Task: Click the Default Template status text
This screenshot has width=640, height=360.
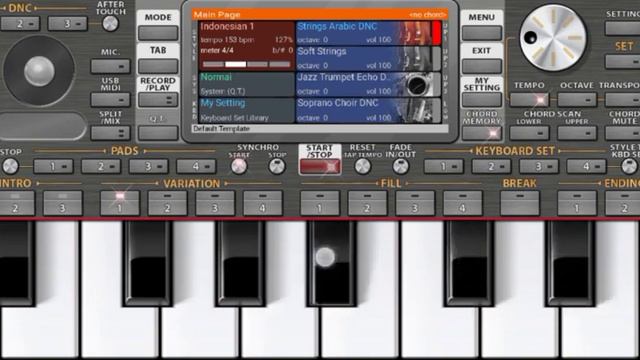Action: coord(222,129)
